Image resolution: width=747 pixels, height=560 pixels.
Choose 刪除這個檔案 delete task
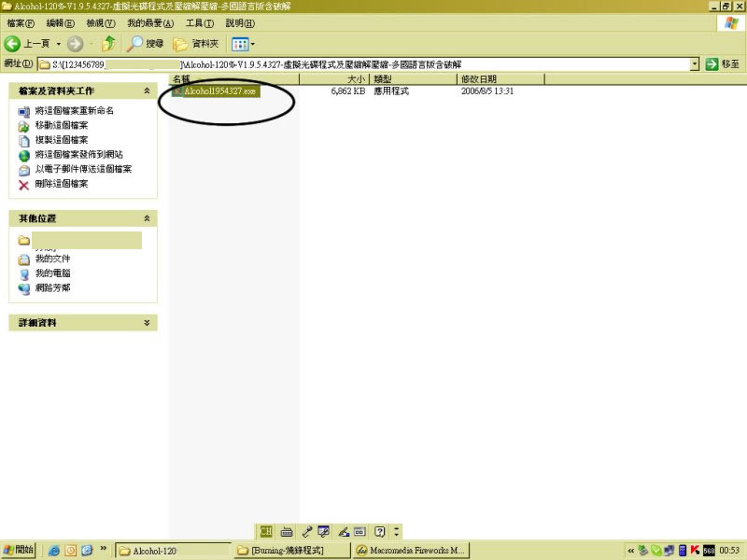(62, 183)
